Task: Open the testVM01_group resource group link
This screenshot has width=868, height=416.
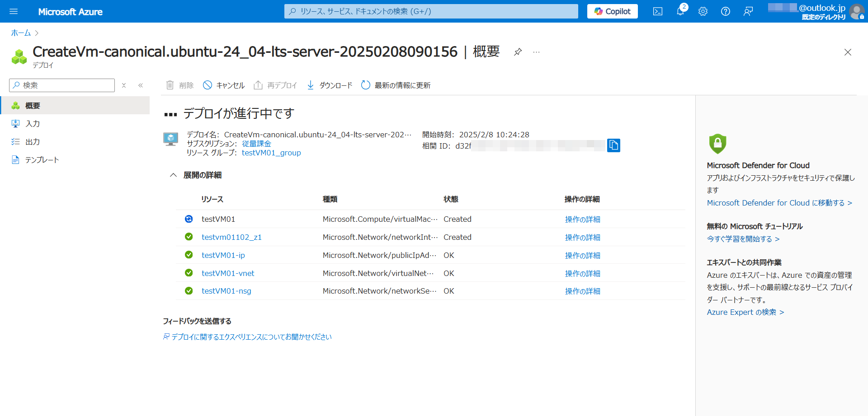Action: (x=271, y=153)
